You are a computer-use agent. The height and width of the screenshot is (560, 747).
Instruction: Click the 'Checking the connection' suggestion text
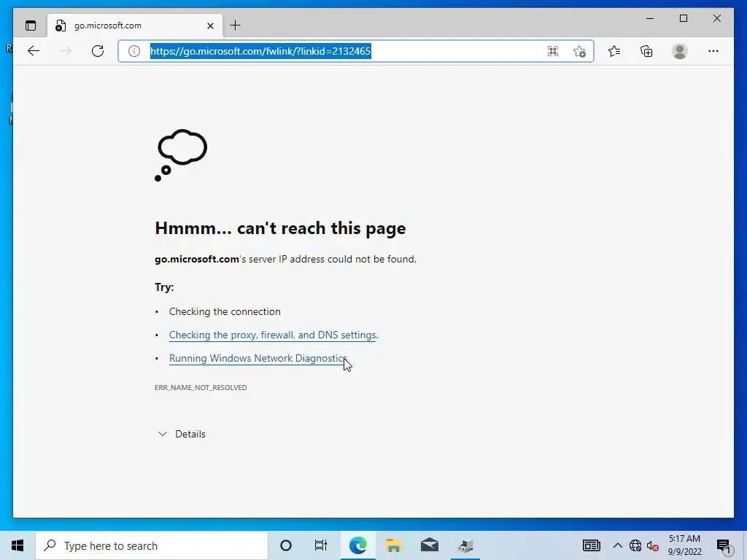click(225, 311)
